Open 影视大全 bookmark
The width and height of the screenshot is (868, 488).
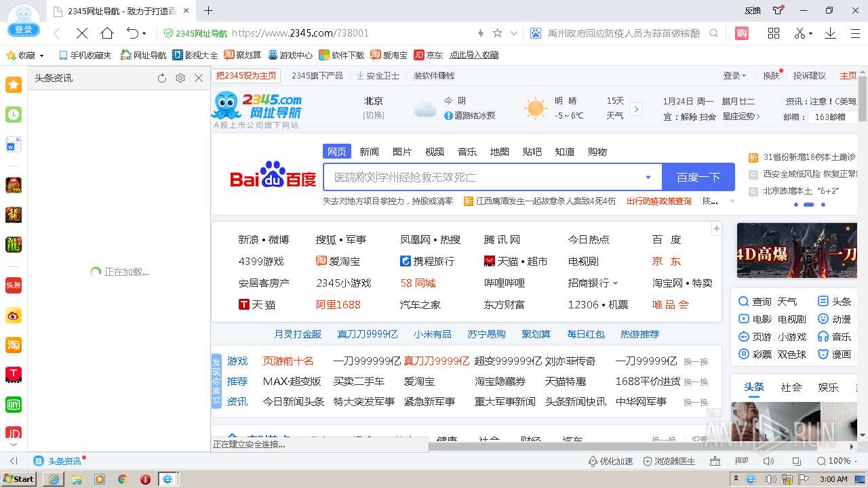point(195,56)
